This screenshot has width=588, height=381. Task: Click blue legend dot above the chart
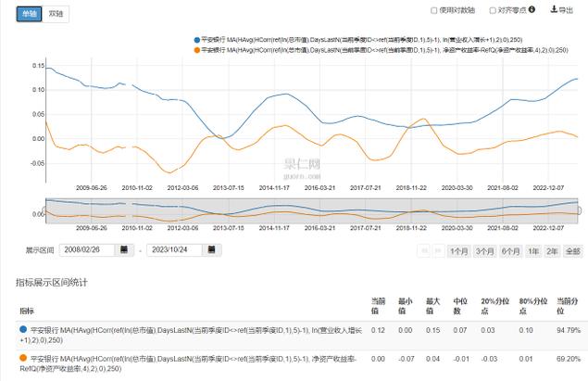(x=197, y=41)
